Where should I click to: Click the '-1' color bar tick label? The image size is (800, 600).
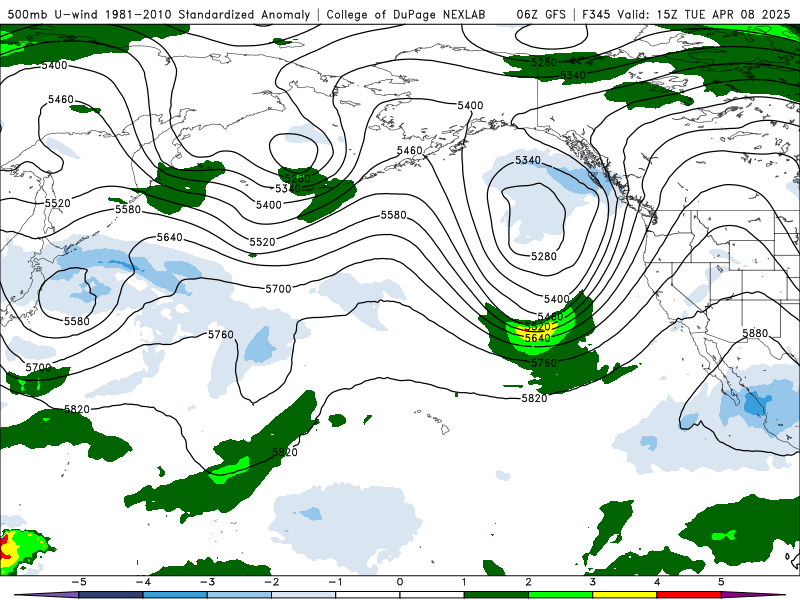pos(335,582)
